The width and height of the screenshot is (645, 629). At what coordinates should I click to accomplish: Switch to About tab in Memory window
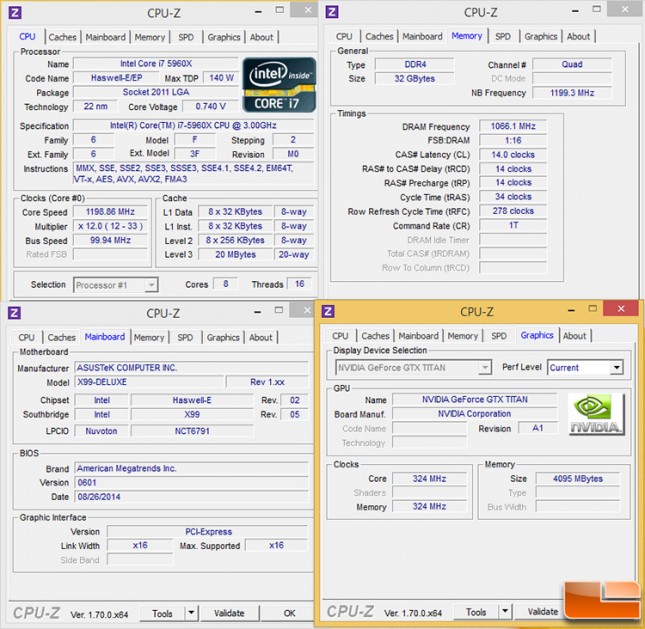[x=578, y=36]
